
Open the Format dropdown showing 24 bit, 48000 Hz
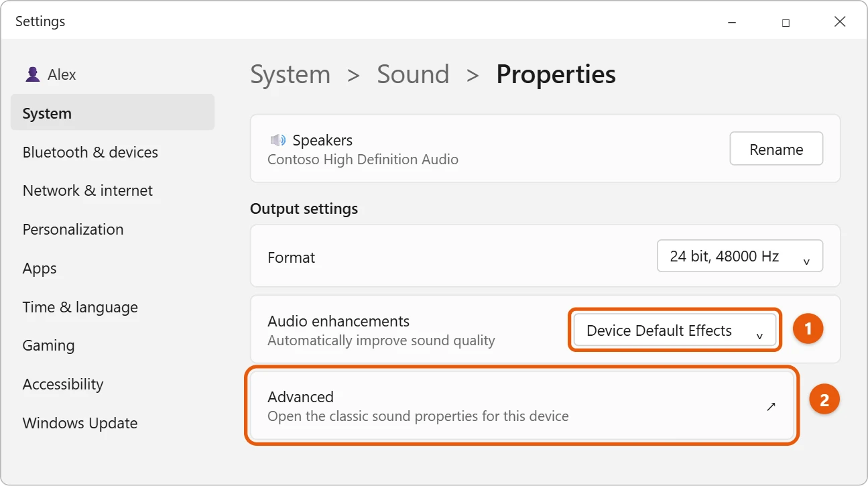[740, 256]
